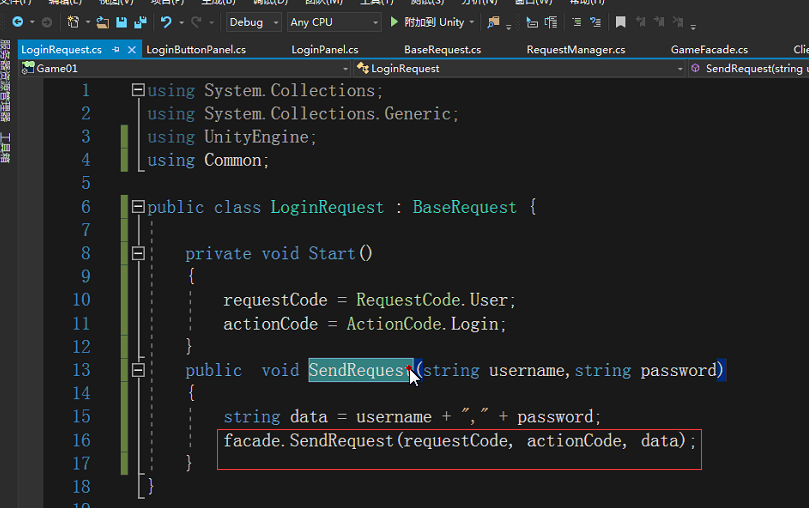
Task: Click the grayed Redo arrow icon
Action: click(196, 22)
